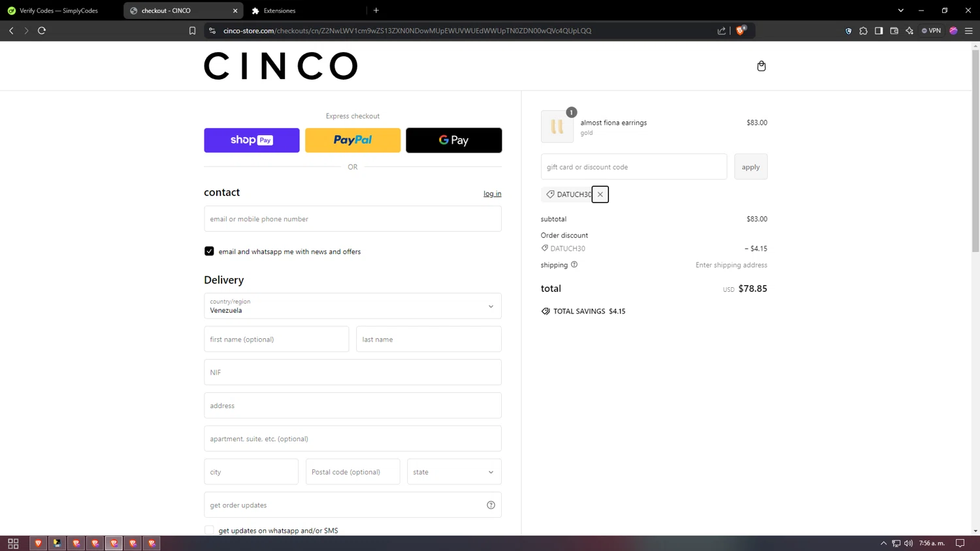Click the apply discount button
Screen dimensions: 980x551
(751, 167)
